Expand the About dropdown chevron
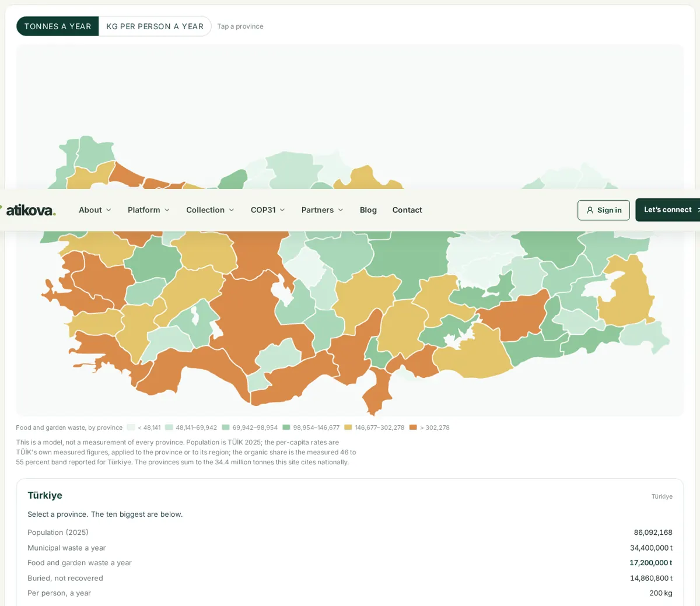Screen dimensions: 700x606 coord(108,210)
